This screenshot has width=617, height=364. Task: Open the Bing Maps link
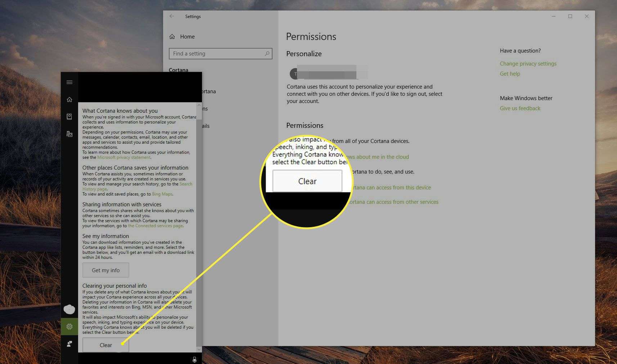click(162, 194)
